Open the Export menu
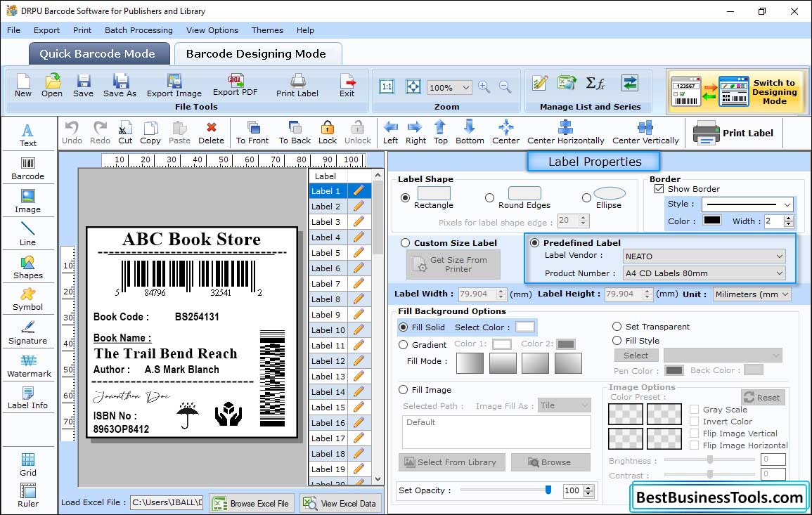The image size is (812, 515). pos(46,30)
